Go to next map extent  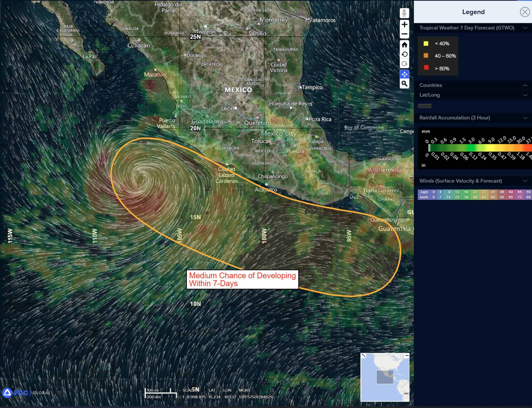(404, 64)
